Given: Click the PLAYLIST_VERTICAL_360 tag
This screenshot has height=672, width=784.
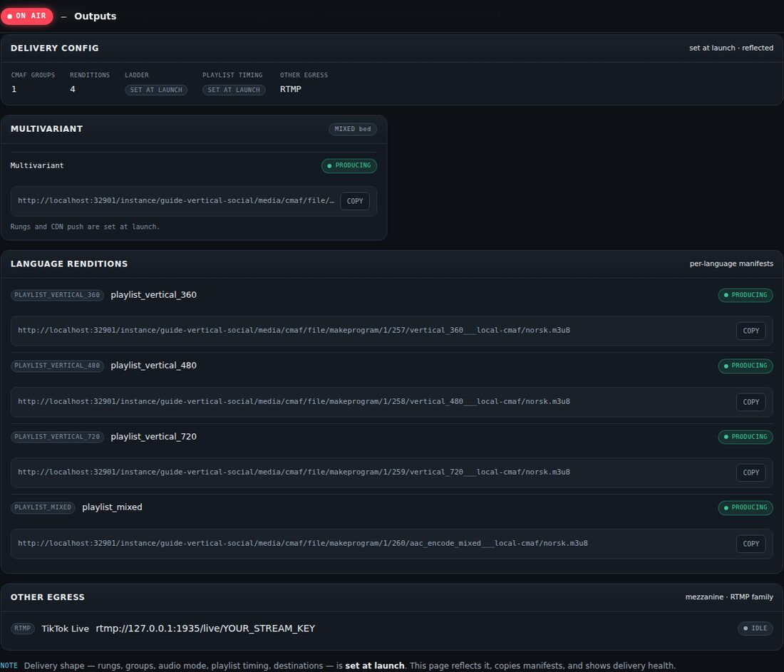Looking at the screenshot, I should (57, 295).
